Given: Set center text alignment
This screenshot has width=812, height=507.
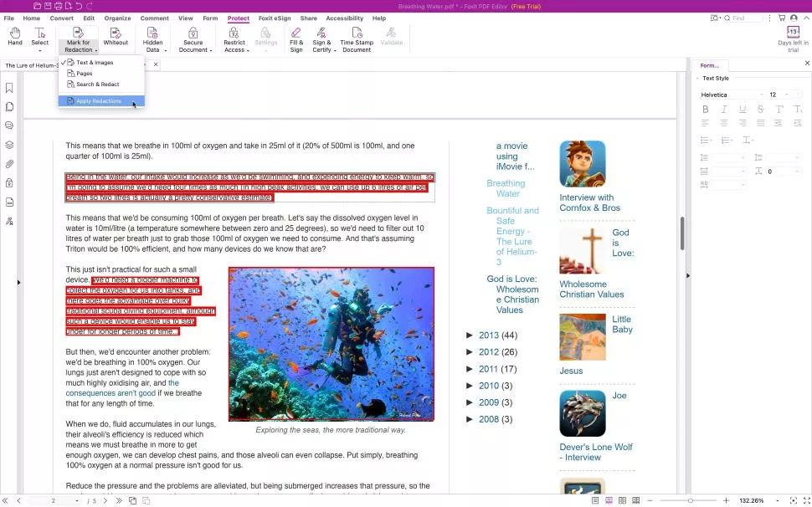Looking at the screenshot, I should 724,123.
